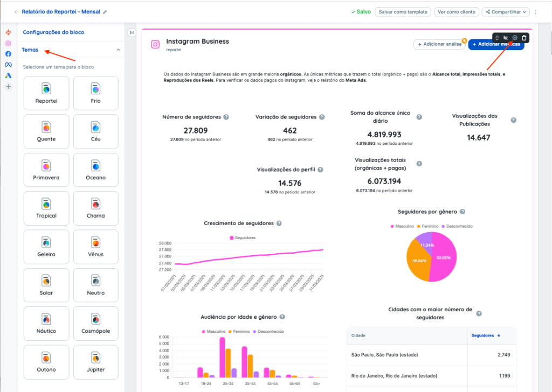The image size is (552, 392).
Task: Open the Instagram section in the sidebar
Action: pyautogui.click(x=8, y=43)
